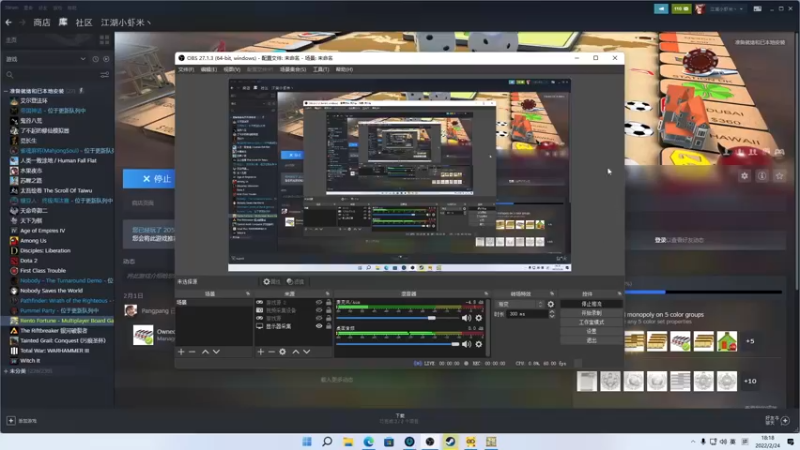Open File Explorer from taskbar
Viewport: 800px width, 450px height.
[x=348, y=441]
